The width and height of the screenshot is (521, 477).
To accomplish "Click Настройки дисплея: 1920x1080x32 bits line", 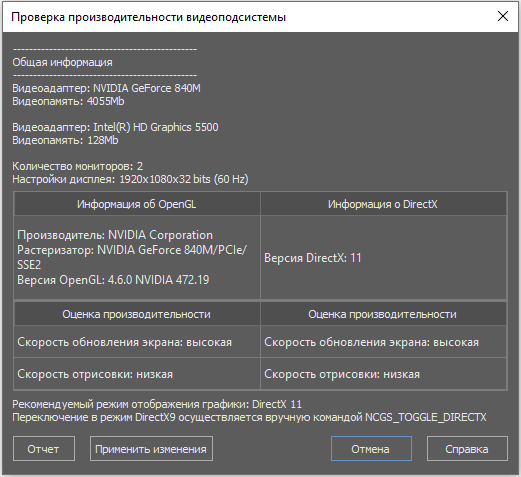I will point(130,179).
